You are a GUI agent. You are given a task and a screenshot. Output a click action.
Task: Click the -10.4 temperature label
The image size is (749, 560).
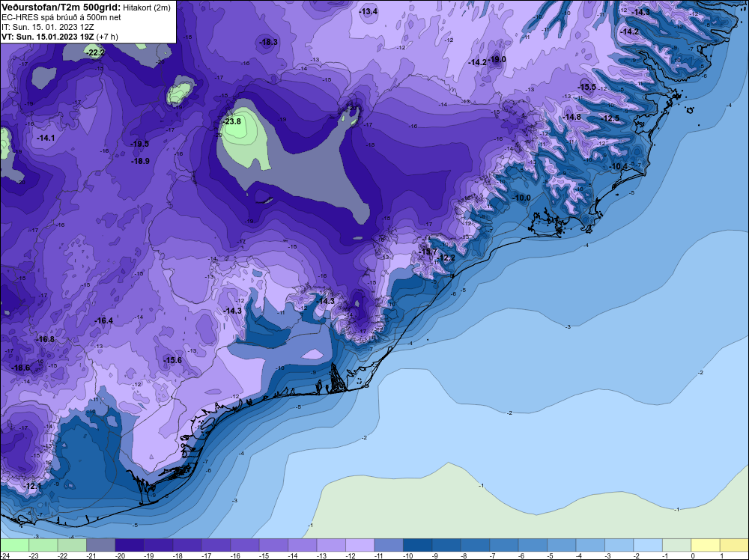pos(619,166)
